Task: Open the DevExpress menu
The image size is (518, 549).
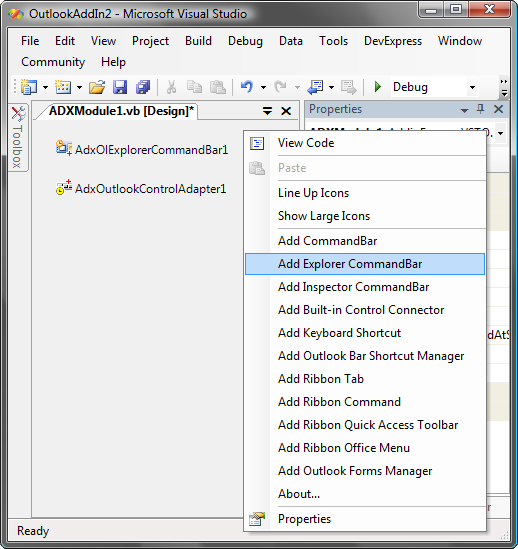Action: [393, 41]
